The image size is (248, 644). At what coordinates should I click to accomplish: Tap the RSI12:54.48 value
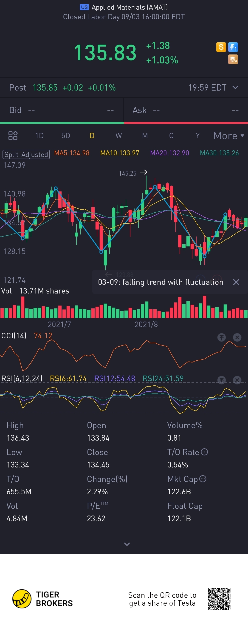[115, 378]
